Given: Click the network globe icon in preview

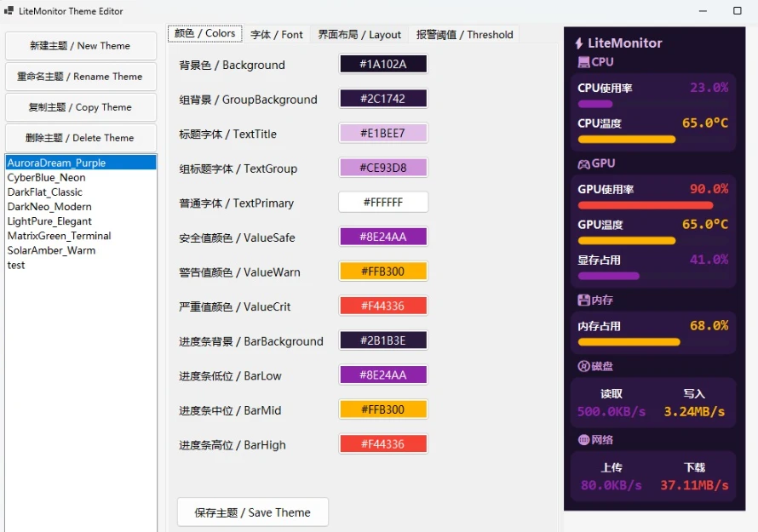Looking at the screenshot, I should pyautogui.click(x=583, y=440).
